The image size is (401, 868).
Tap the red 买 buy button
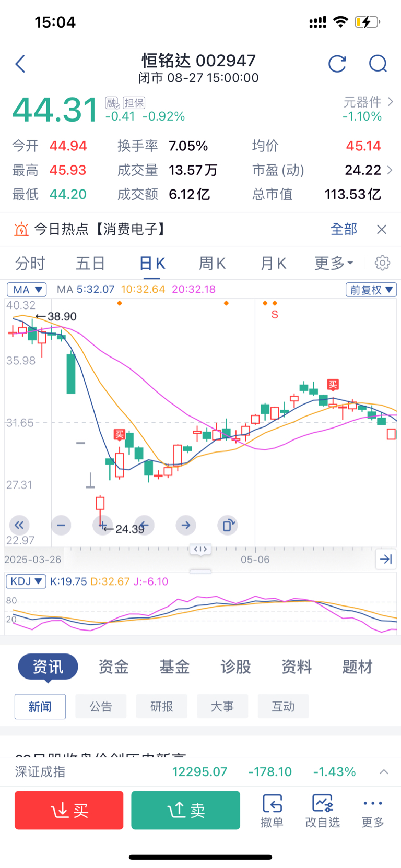click(69, 810)
